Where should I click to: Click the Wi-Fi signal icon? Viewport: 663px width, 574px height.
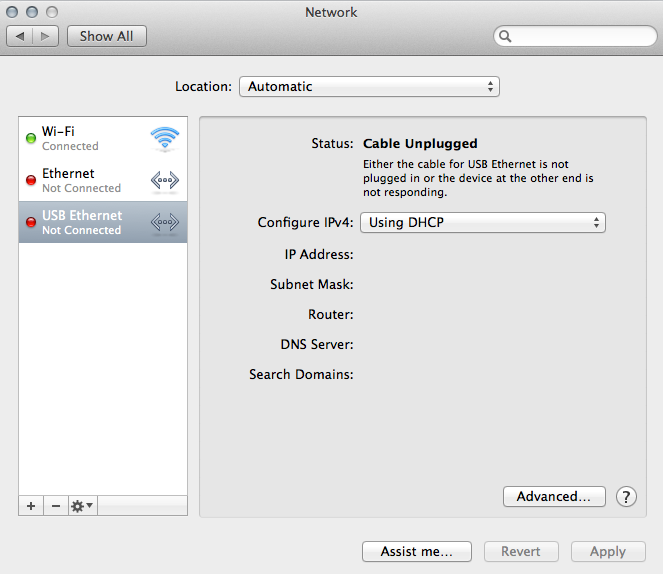(x=165, y=138)
